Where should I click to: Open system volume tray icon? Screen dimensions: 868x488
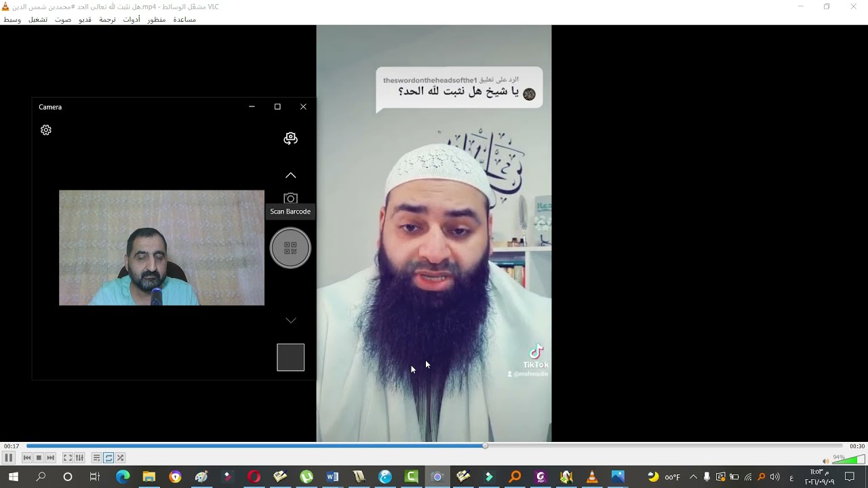(774, 477)
